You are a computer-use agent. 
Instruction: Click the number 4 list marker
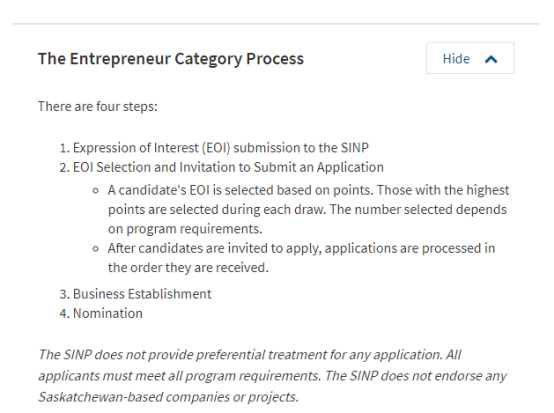click(64, 314)
